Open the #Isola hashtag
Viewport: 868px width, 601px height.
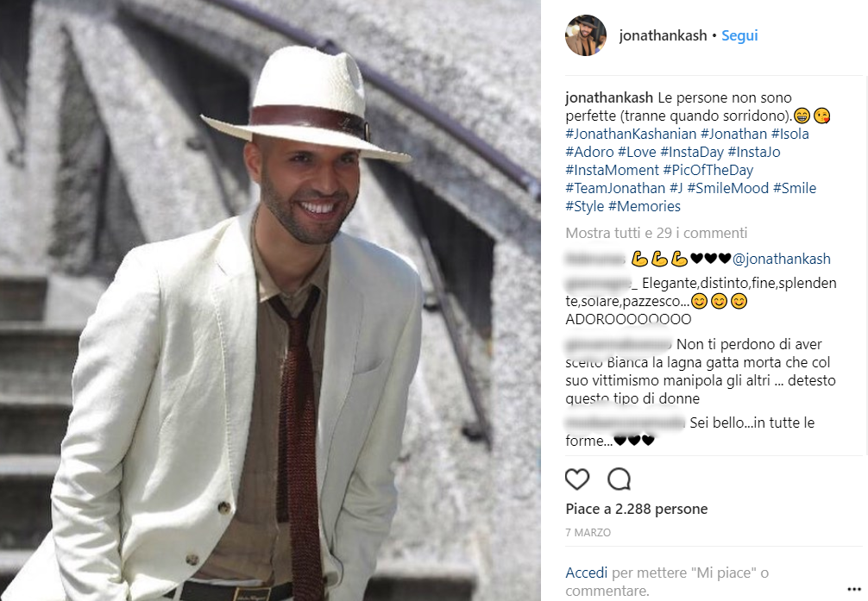[x=790, y=134]
